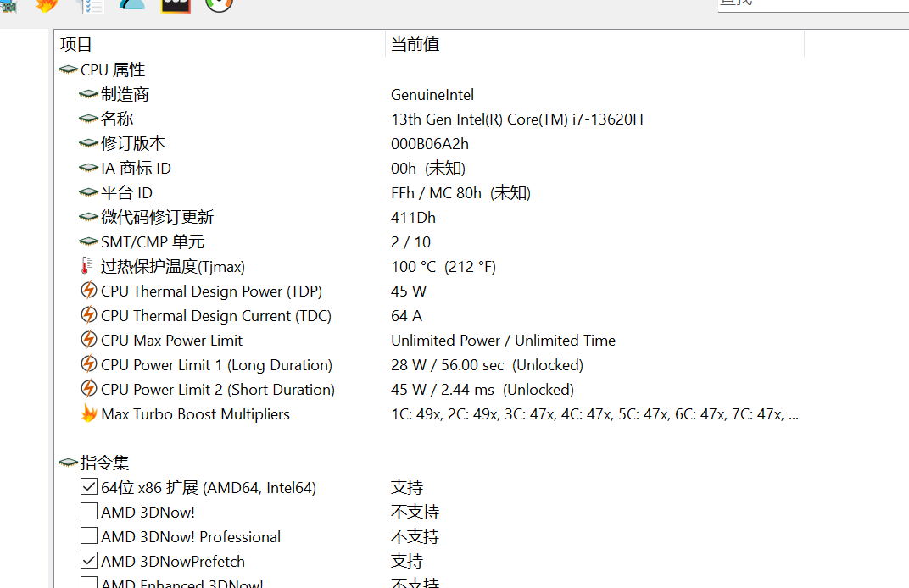Screen dimensions: 909x588
Task: Click the flame icon in the top toolbar
Action: 46,5
